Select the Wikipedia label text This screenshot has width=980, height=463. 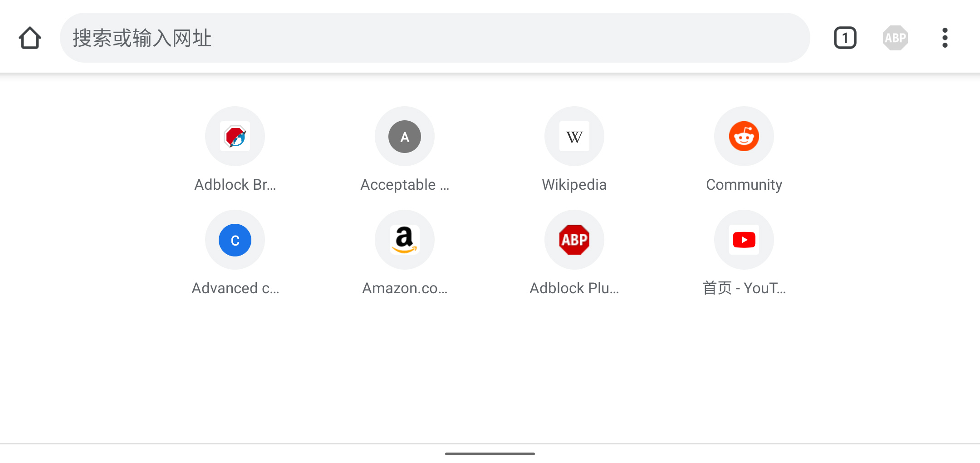[x=573, y=185]
